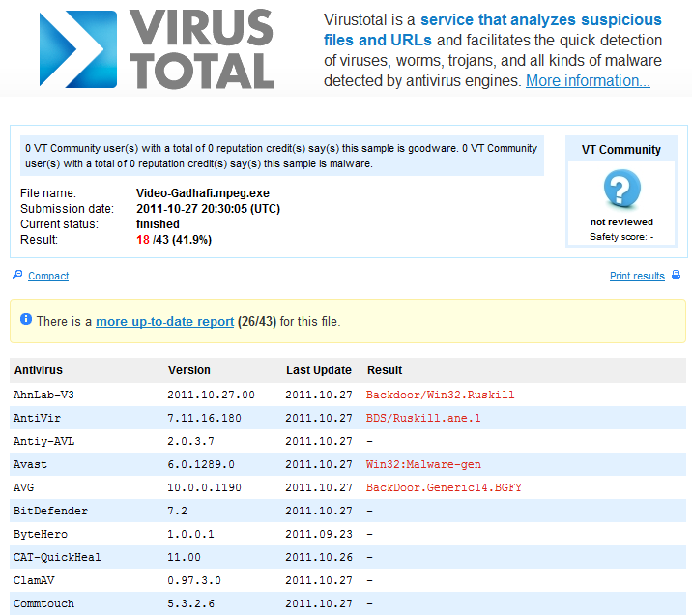The image size is (692, 616).
Task: Click the 'Current status:' label
Action: [x=60, y=224]
